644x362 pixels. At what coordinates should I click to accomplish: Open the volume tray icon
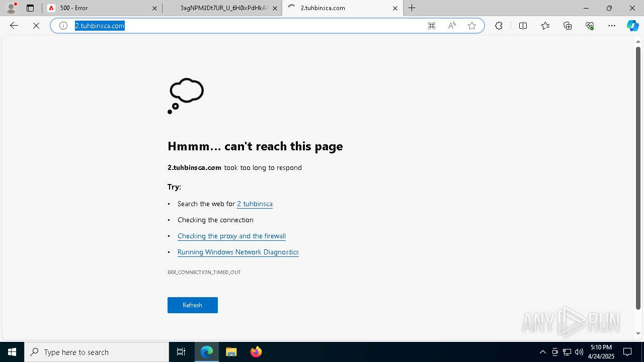(579, 352)
